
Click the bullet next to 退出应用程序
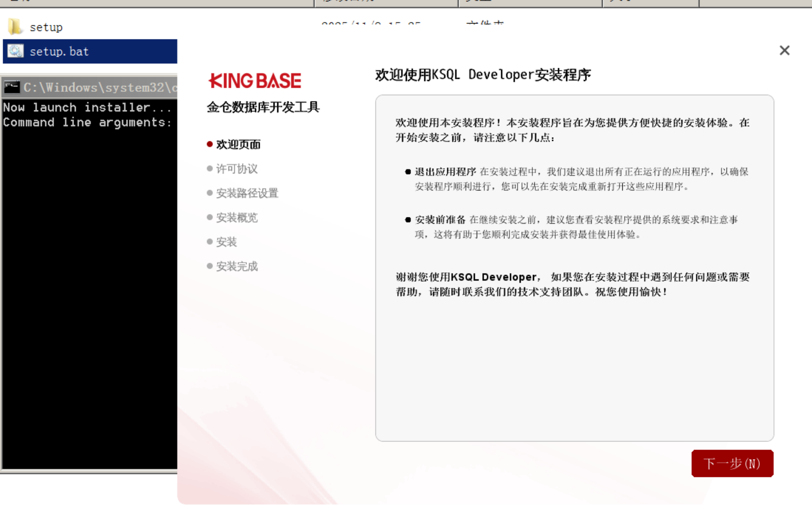pyautogui.click(x=408, y=172)
